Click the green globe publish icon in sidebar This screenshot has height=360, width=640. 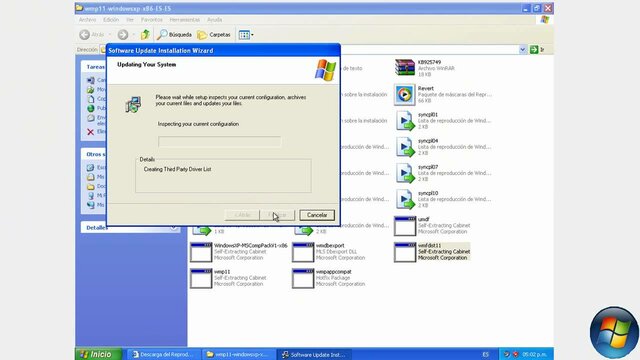(x=91, y=109)
